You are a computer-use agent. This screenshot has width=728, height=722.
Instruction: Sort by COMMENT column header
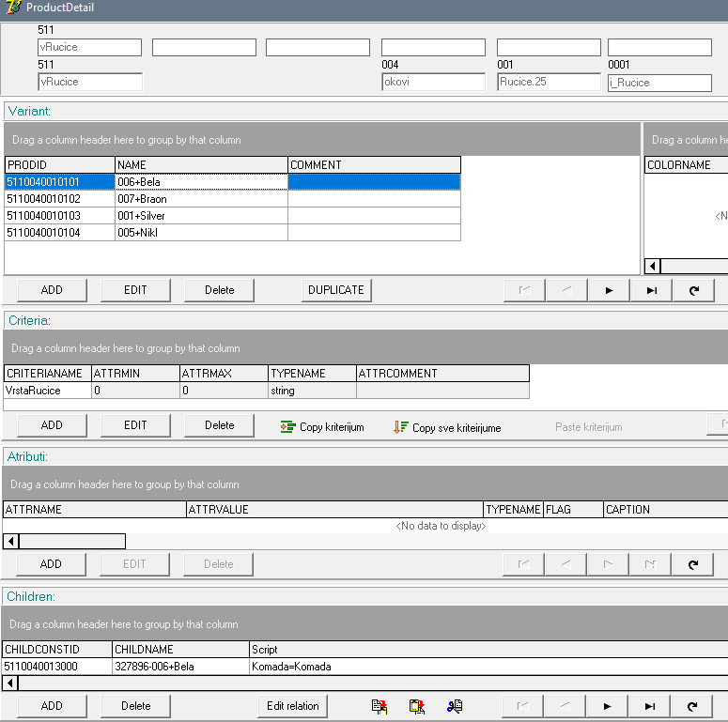(x=374, y=164)
